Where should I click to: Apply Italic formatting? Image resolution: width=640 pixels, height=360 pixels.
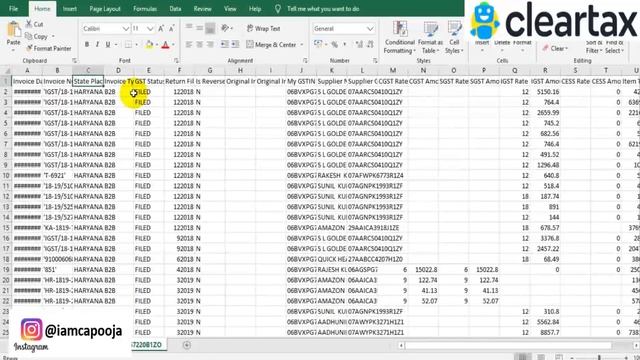pos(97,44)
